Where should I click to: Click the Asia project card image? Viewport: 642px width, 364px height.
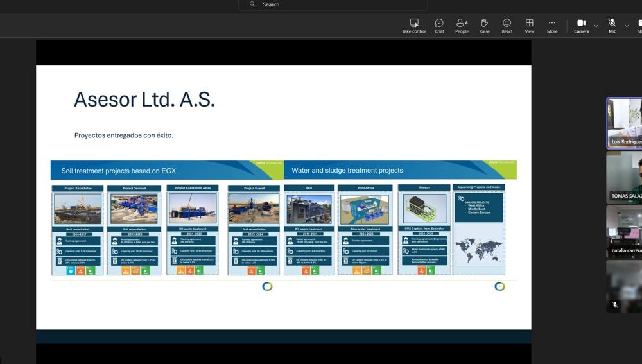point(309,209)
